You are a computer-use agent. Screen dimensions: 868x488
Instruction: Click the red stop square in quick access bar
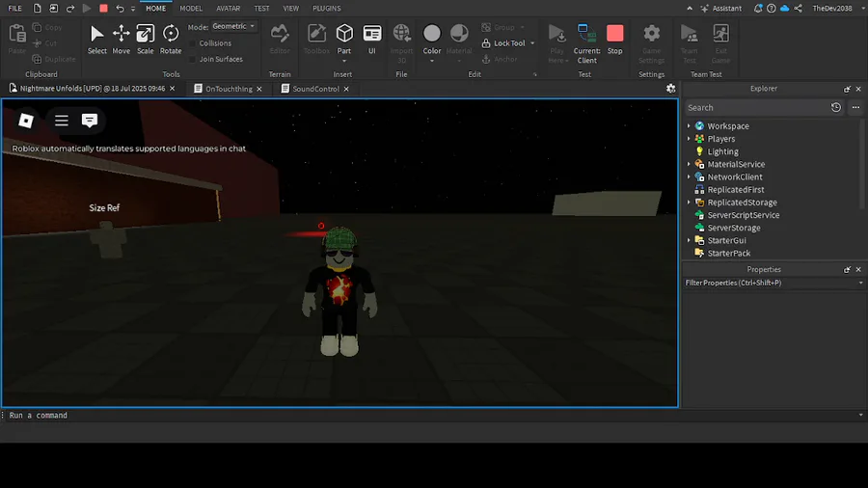pyautogui.click(x=103, y=9)
